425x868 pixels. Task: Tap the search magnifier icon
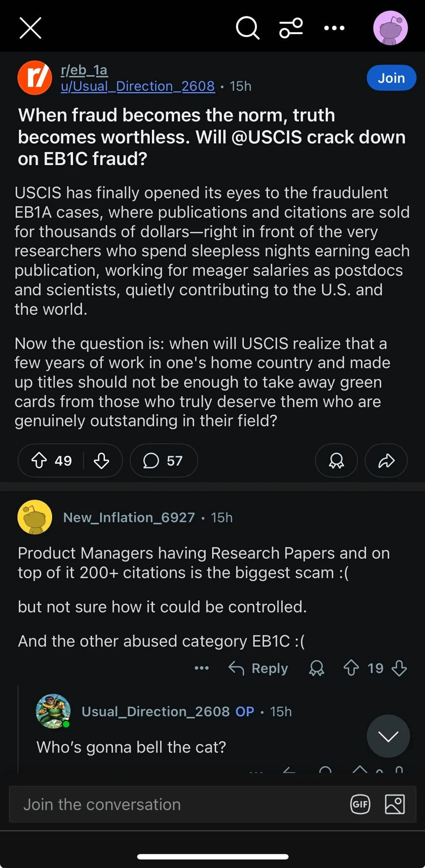(x=248, y=28)
